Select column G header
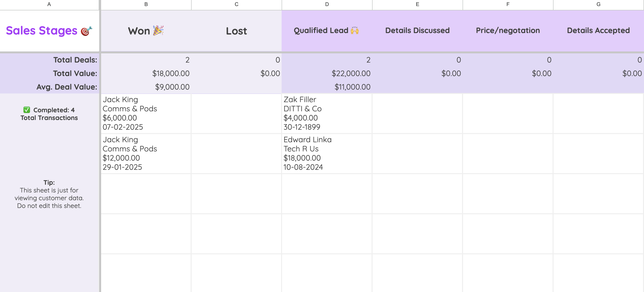This screenshot has height=292, width=644. pos(598,4)
